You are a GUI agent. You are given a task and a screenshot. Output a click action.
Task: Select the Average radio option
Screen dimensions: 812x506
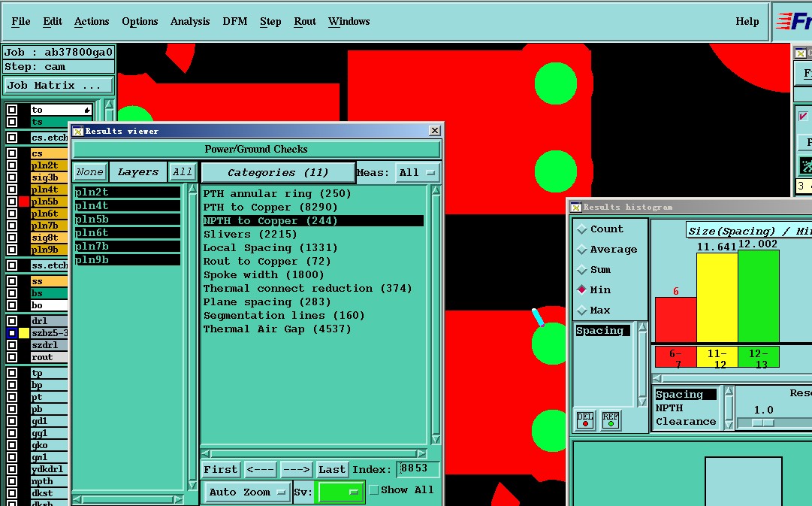(x=582, y=250)
